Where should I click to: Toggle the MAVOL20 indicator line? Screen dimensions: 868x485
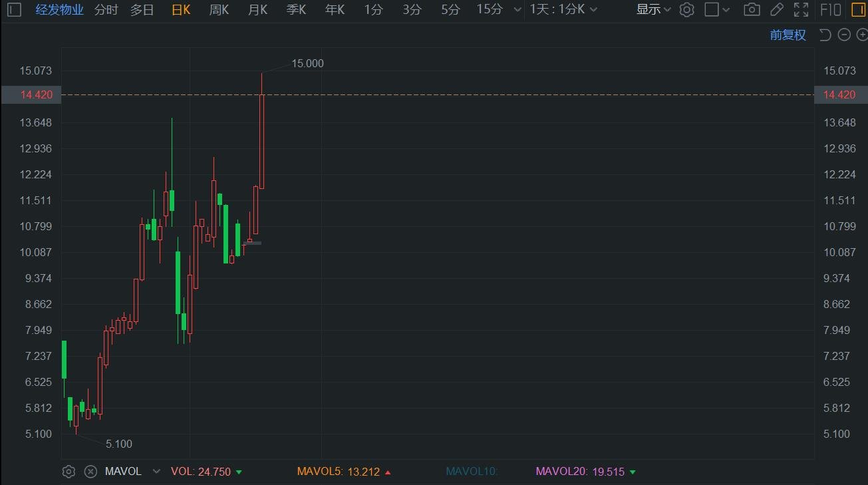coord(585,472)
